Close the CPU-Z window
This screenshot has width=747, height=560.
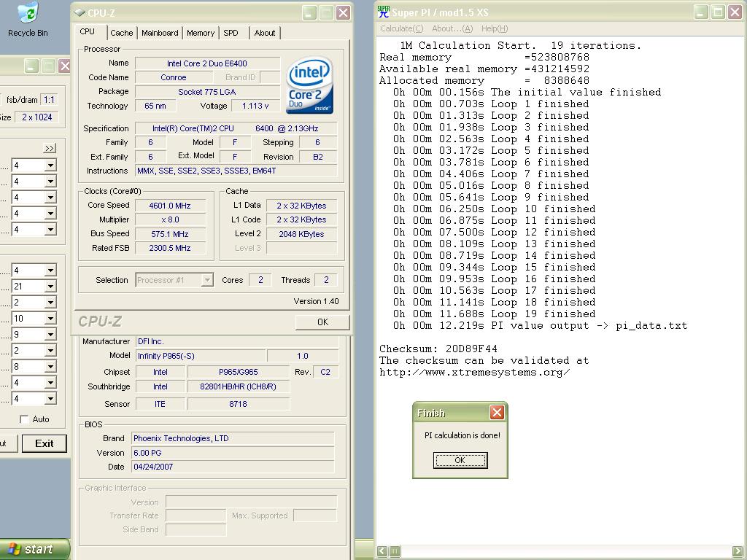(343, 13)
